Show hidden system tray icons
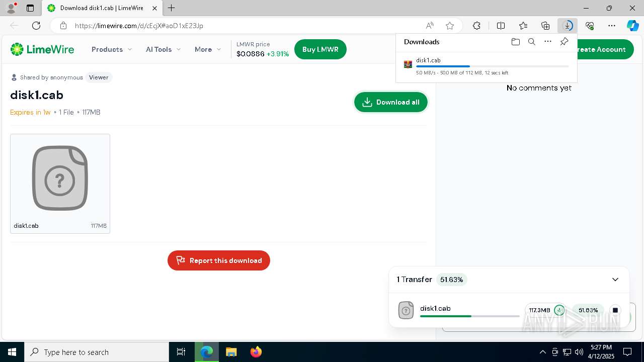The width and height of the screenshot is (644, 362). (542, 352)
